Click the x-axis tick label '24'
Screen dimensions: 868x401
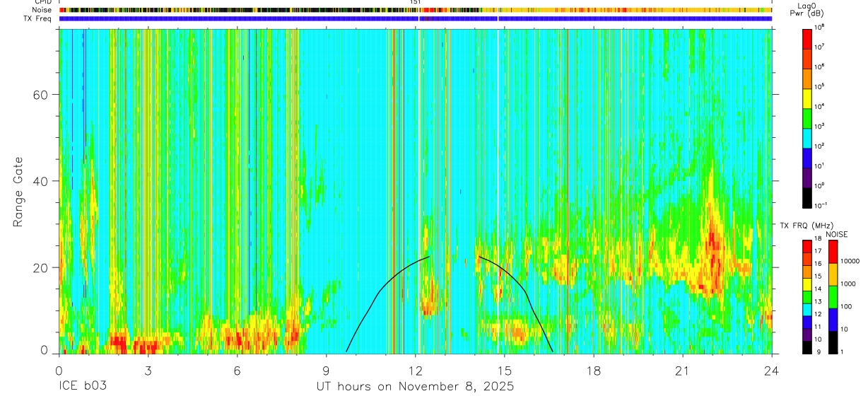pyautogui.click(x=771, y=371)
